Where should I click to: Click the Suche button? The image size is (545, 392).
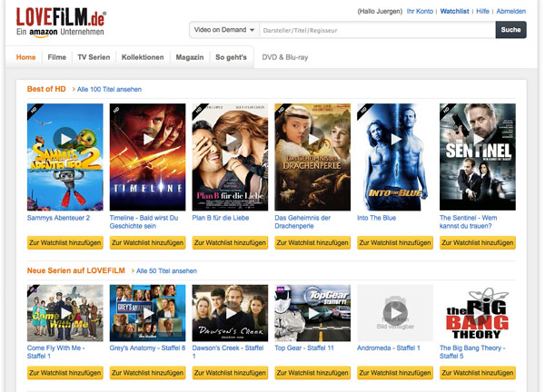510,30
